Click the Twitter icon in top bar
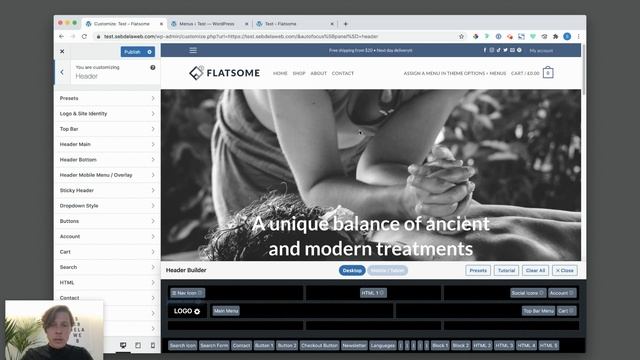Viewport: 640px width, 360px height. tap(505, 50)
